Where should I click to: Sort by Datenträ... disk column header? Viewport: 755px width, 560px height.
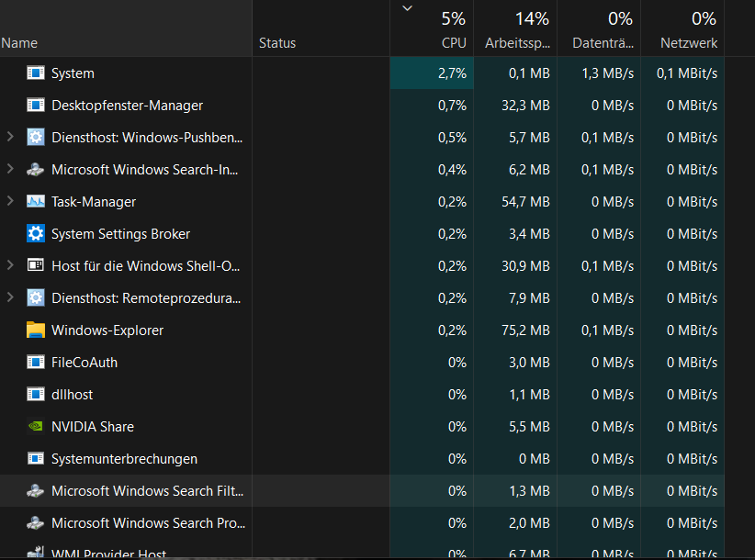[x=599, y=28]
